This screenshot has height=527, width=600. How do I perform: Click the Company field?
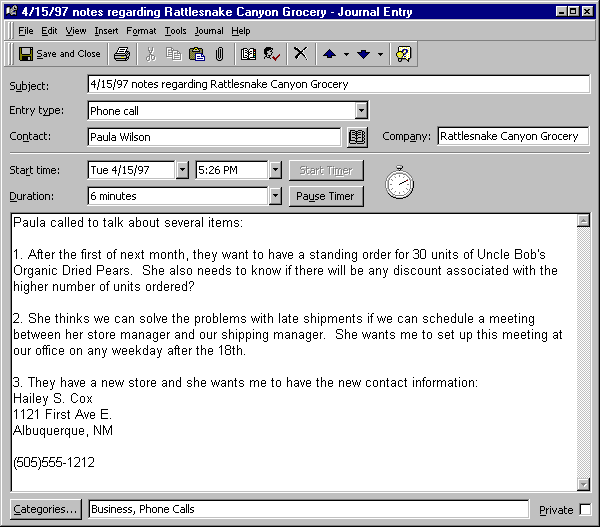pos(513,136)
